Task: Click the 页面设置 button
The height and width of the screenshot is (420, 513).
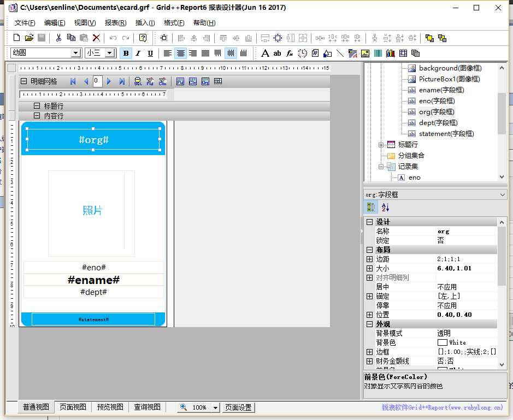Action: coord(238,407)
